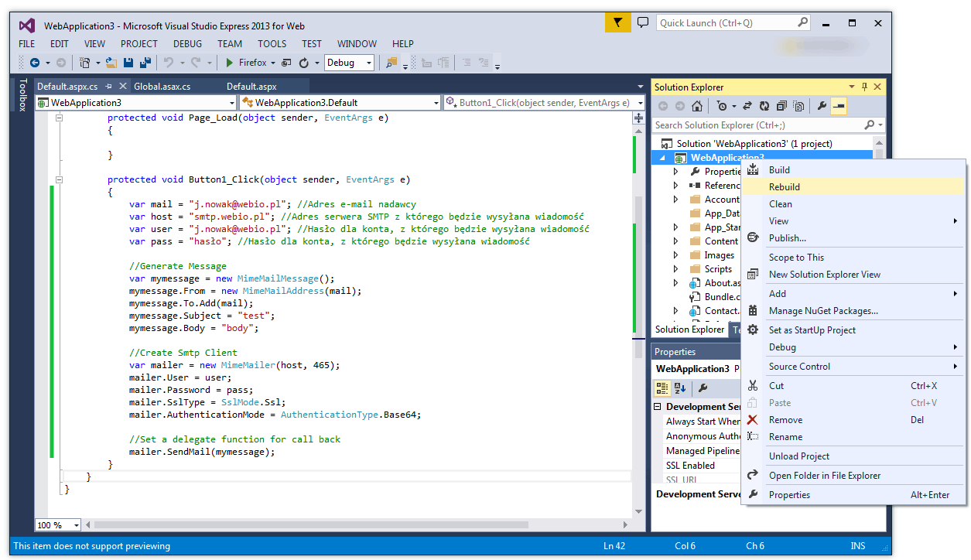Screen dimensions: 971x560
Task: Select the Scripts folder in Solution Explorer
Action: [718, 269]
